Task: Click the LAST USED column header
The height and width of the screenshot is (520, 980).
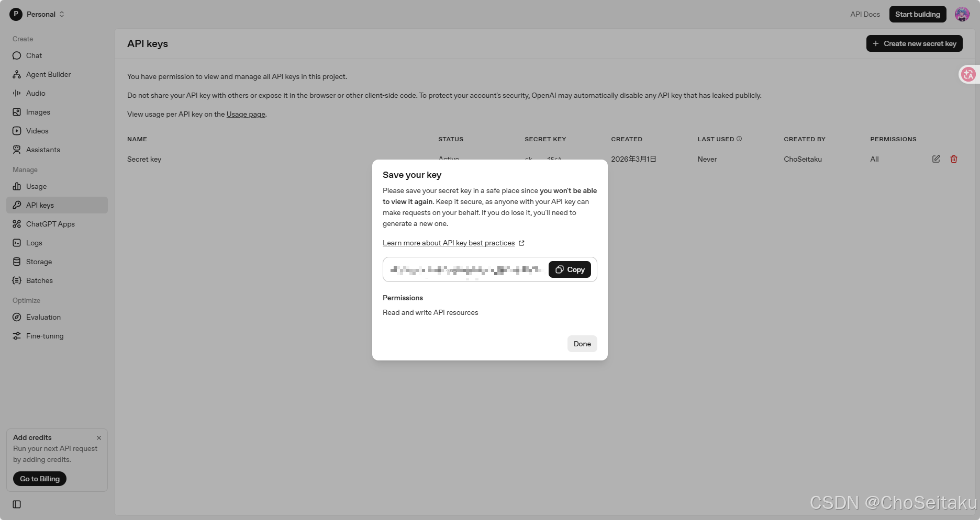Action: 716,139
